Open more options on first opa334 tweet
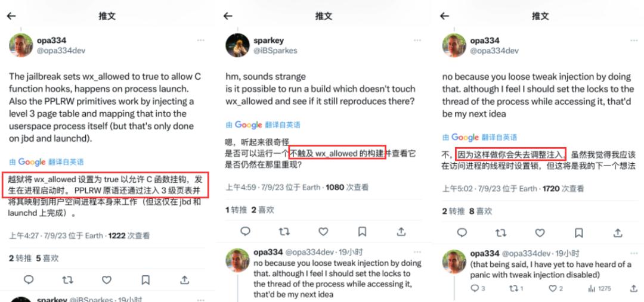 coord(201,41)
